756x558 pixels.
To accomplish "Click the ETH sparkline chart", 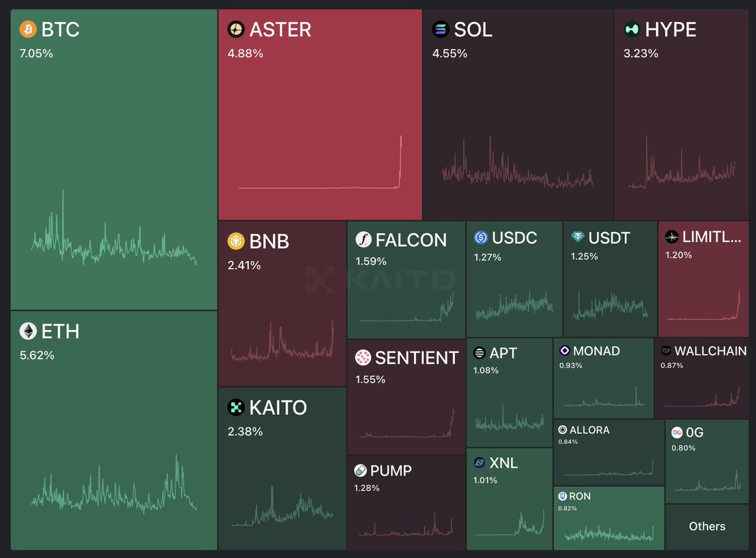I will [x=114, y=484].
